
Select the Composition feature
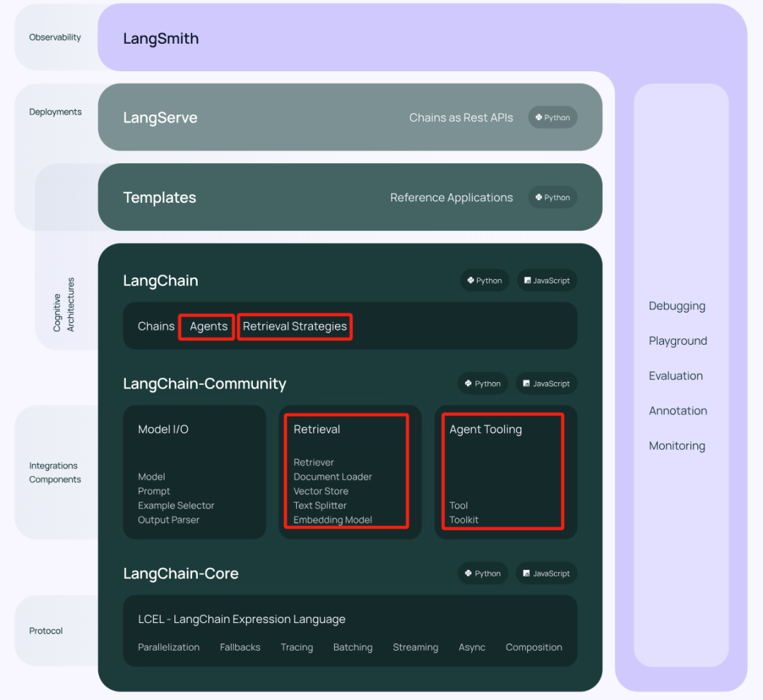click(534, 648)
